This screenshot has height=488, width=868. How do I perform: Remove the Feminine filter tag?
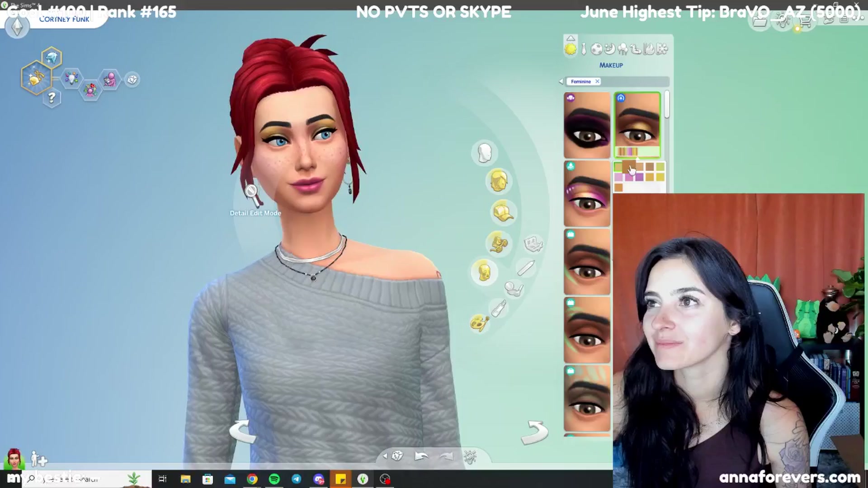click(597, 81)
